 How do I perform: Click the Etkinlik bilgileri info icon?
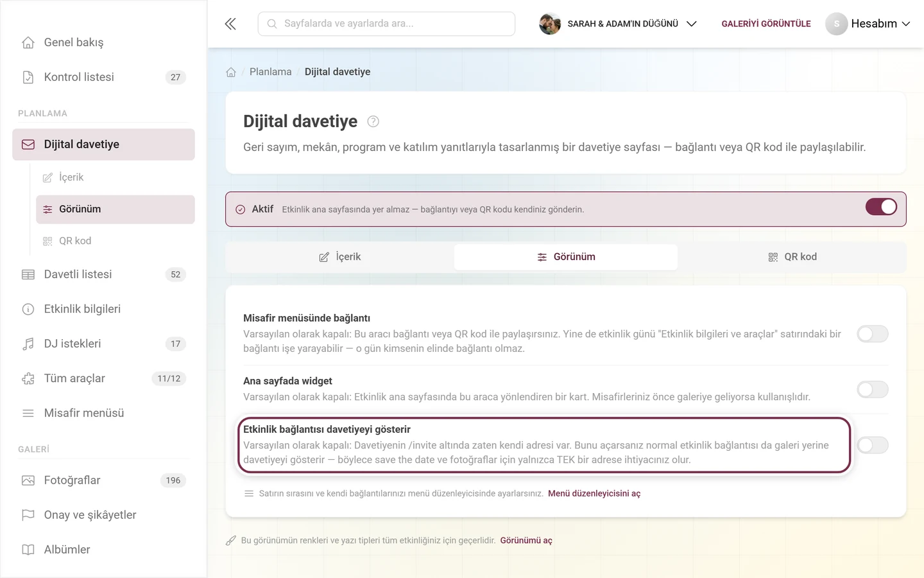point(28,309)
